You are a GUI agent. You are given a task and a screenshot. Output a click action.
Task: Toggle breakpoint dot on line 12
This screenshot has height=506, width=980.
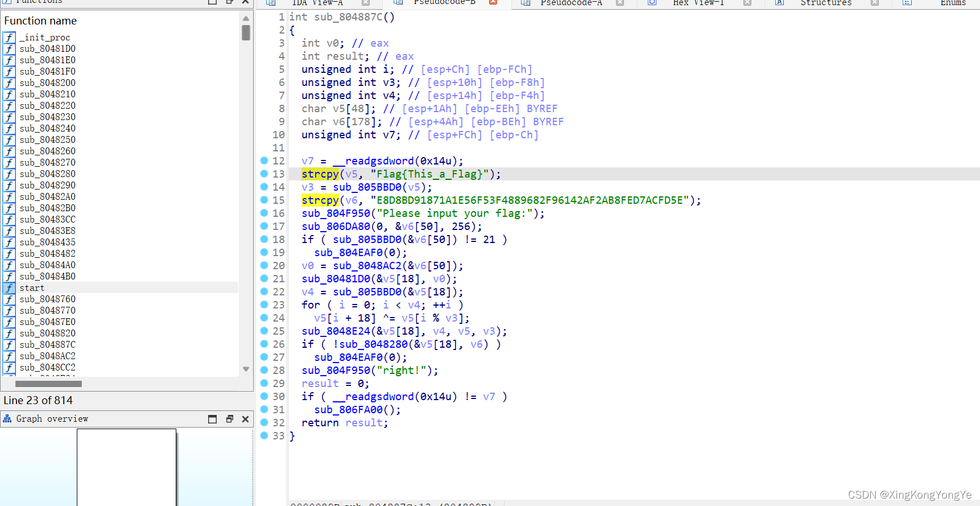click(264, 161)
